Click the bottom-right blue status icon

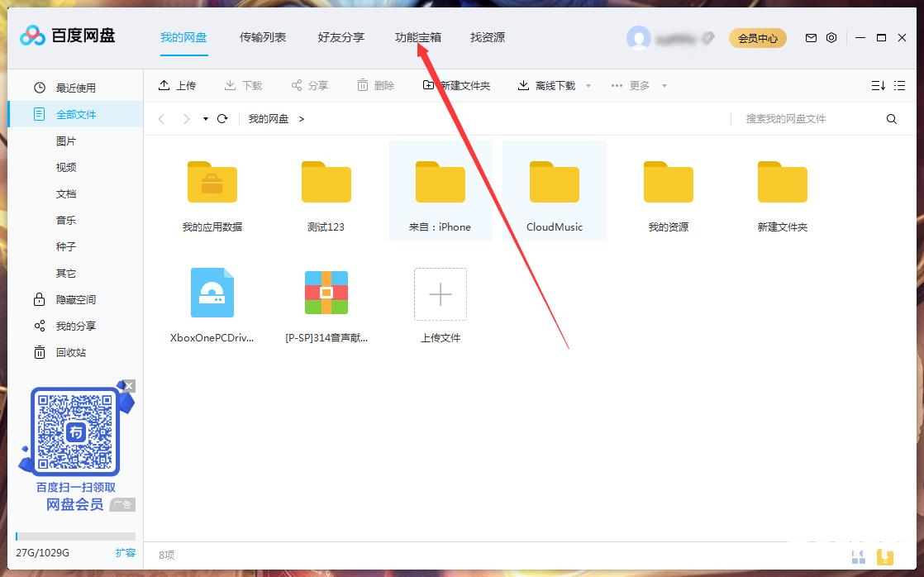(859, 556)
